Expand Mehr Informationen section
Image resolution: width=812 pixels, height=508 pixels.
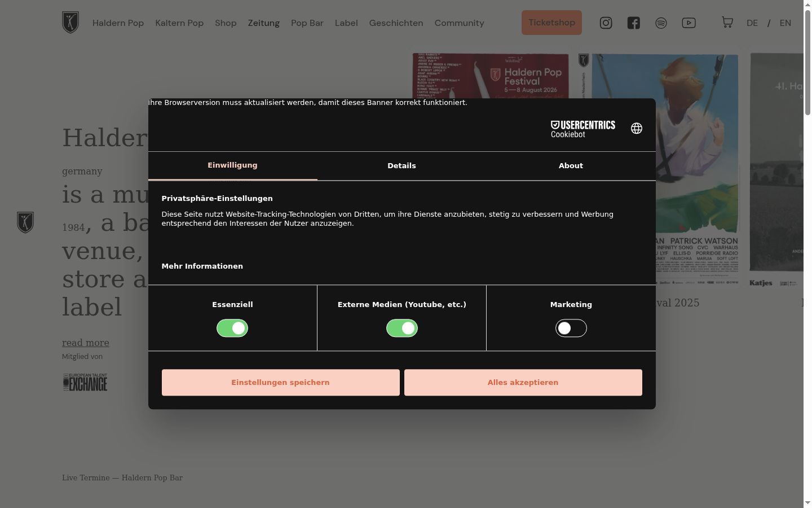point(202,266)
